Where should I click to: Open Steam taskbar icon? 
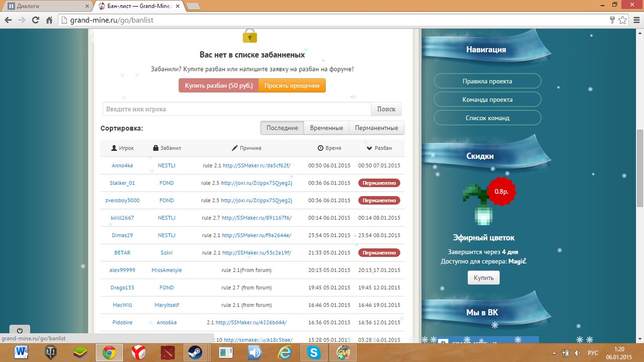(195, 352)
